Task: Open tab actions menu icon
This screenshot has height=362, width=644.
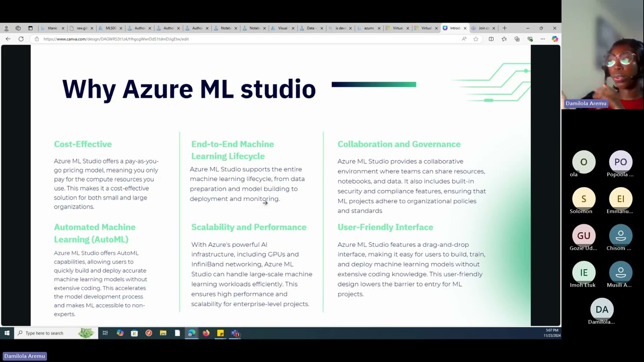Action: coord(30,28)
